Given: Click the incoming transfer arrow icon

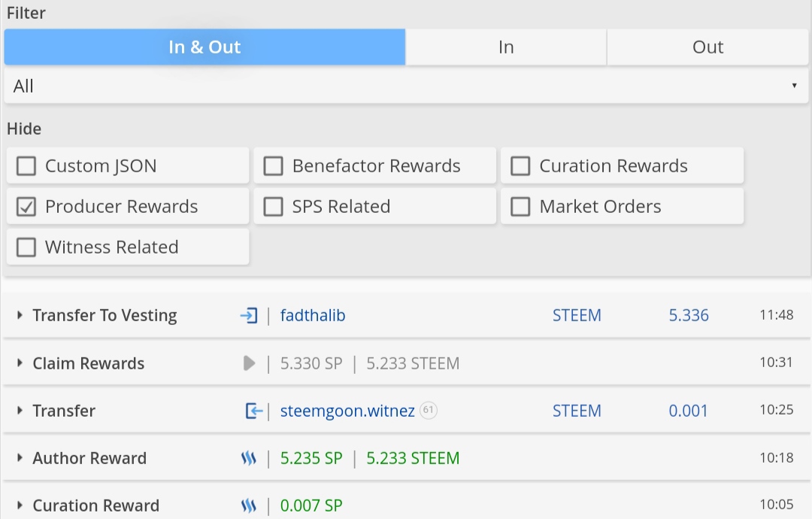Looking at the screenshot, I should (254, 411).
